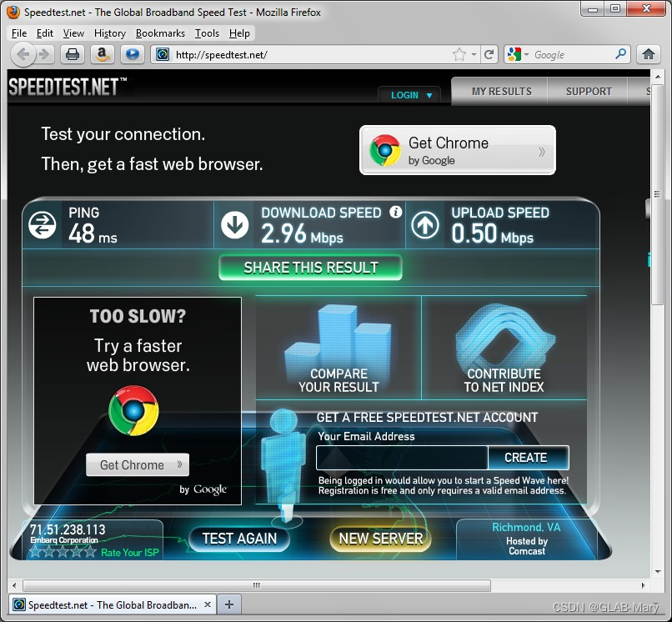Expand the LOGIN dropdown
Image resolution: width=672 pixels, height=622 pixels.
coord(410,95)
